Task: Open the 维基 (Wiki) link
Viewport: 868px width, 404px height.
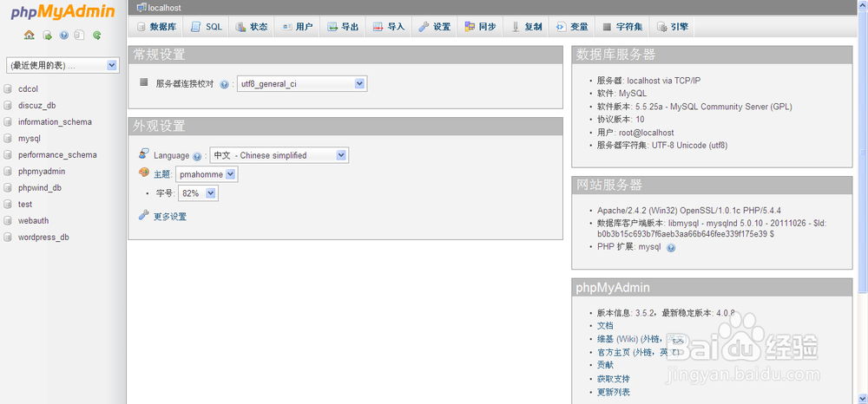Action: click(x=617, y=339)
